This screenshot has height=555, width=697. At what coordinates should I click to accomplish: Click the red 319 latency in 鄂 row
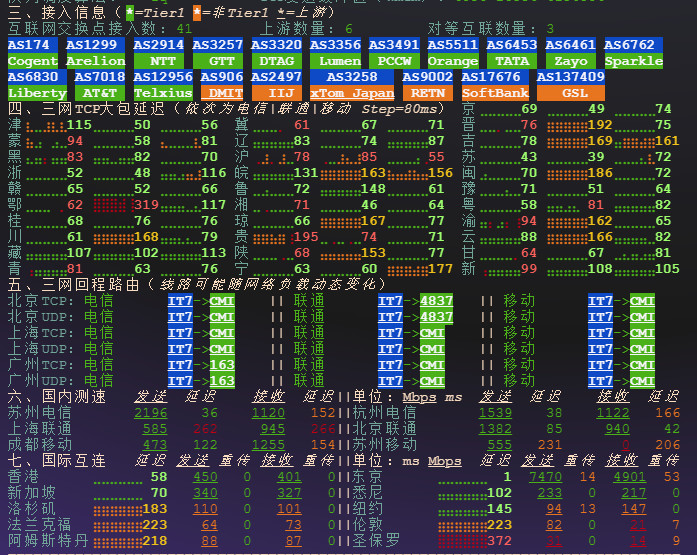tap(146, 205)
